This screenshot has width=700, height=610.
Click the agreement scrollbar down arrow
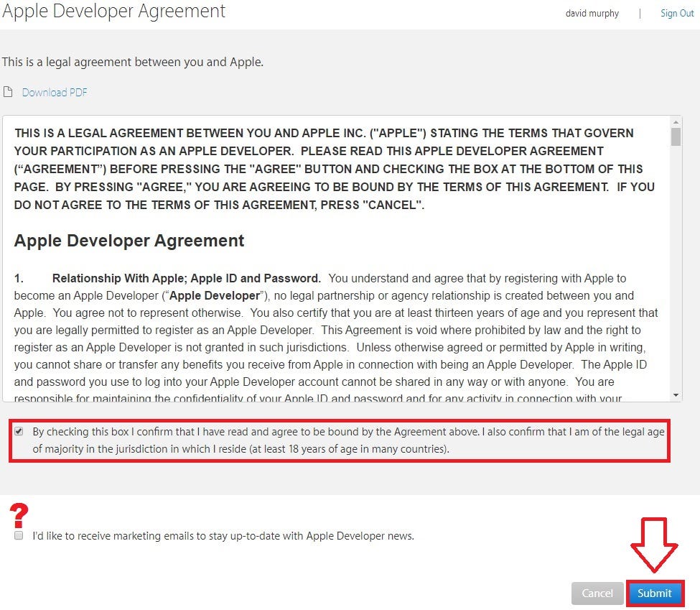(x=676, y=395)
